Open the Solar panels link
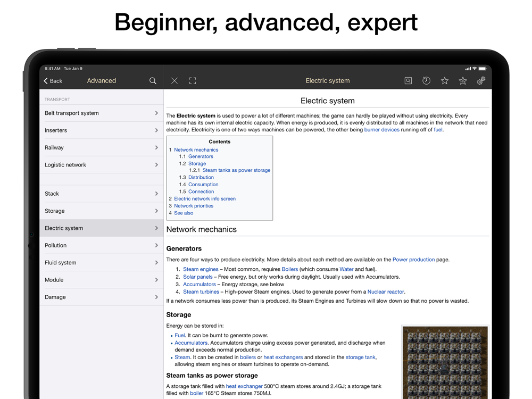Screen dimensions: 532x399 (x=198, y=277)
